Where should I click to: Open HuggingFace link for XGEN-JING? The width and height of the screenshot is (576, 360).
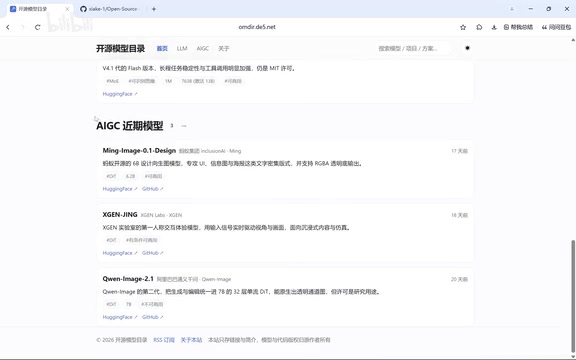(120, 253)
